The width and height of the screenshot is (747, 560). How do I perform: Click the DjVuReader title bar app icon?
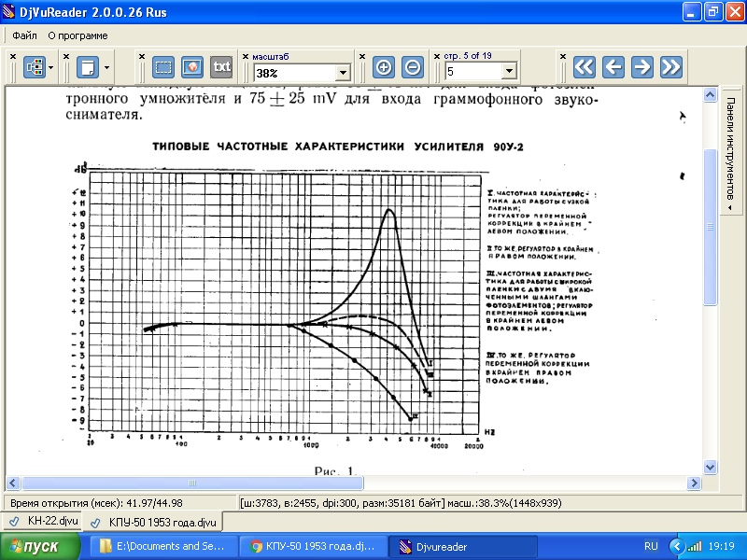click(8, 11)
